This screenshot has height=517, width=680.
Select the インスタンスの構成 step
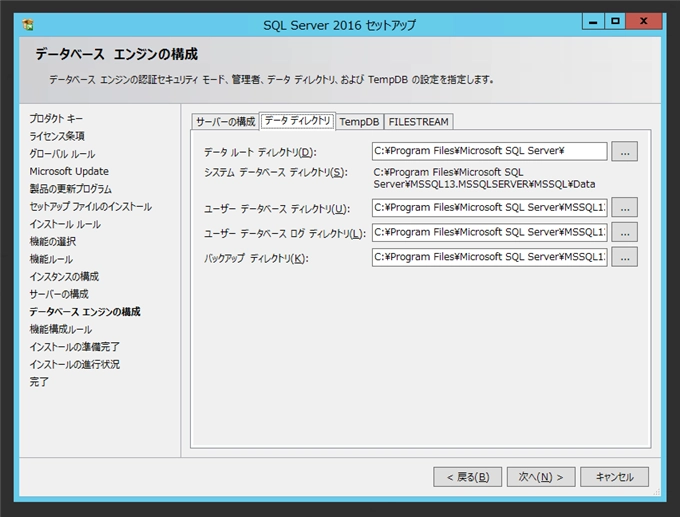pyautogui.click(x=64, y=277)
